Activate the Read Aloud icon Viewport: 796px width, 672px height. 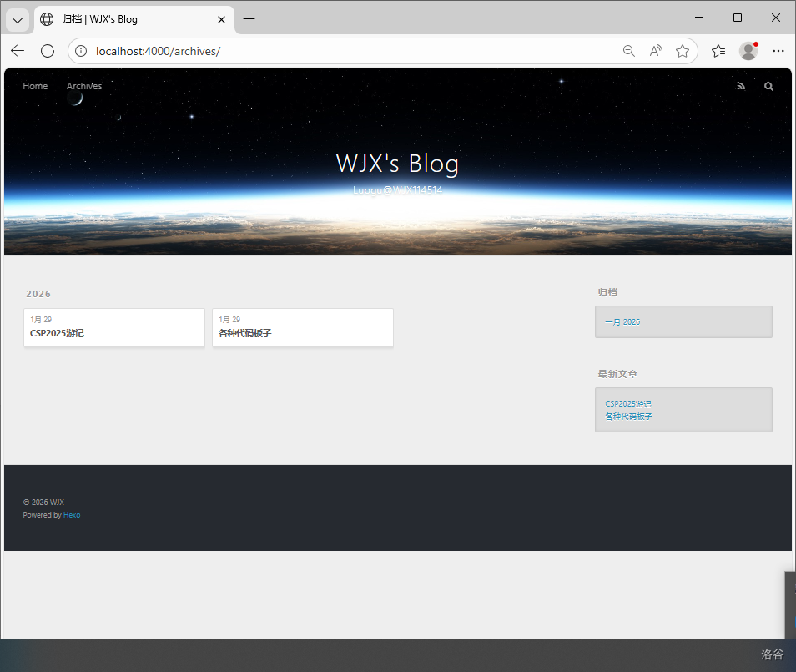tap(656, 51)
